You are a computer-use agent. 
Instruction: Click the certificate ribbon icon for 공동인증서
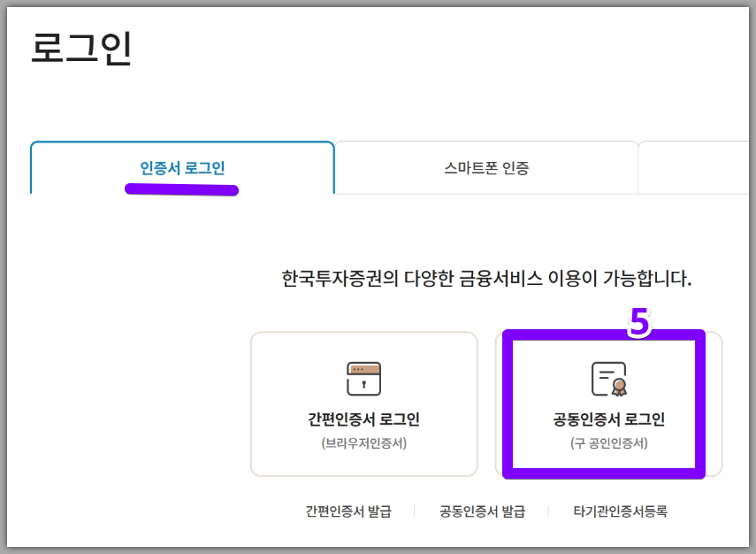(609, 379)
